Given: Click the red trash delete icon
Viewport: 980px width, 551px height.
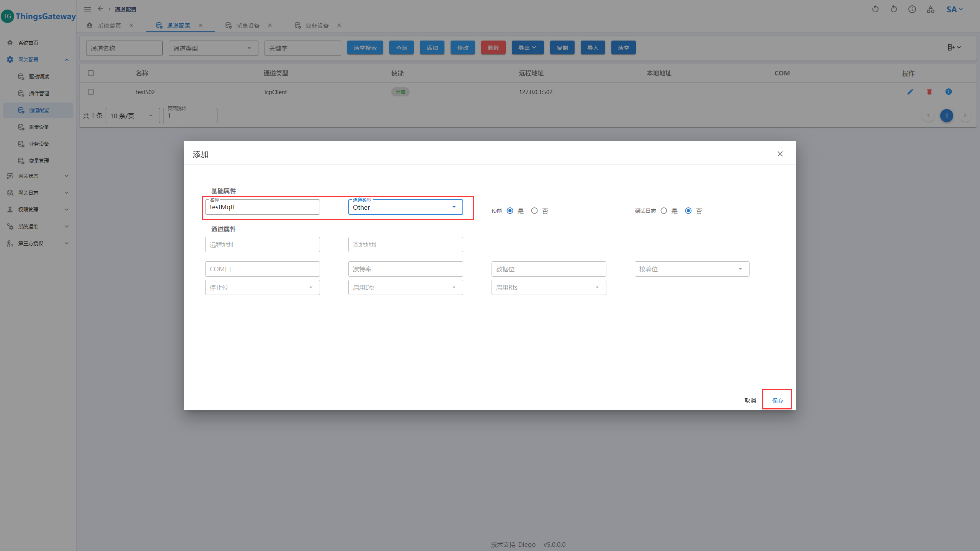Looking at the screenshot, I should pyautogui.click(x=929, y=92).
